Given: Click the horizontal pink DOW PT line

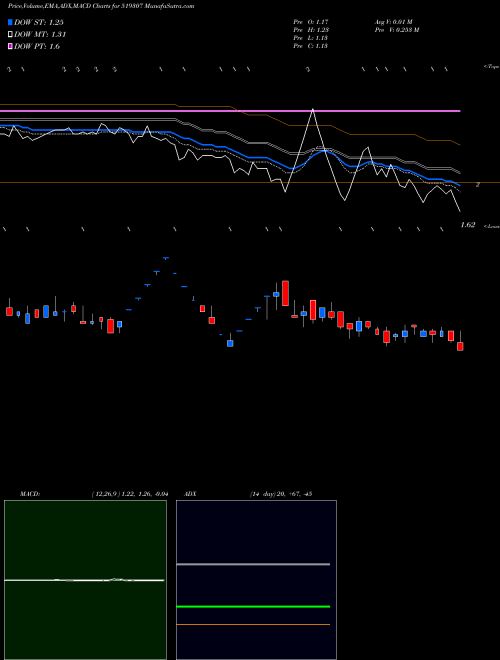Looking at the screenshot, I should 230,111.
